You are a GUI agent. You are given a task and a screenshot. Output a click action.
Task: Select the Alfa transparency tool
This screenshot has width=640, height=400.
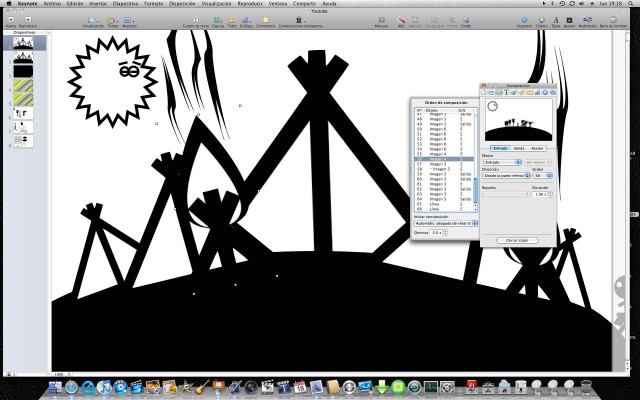pos(401,22)
